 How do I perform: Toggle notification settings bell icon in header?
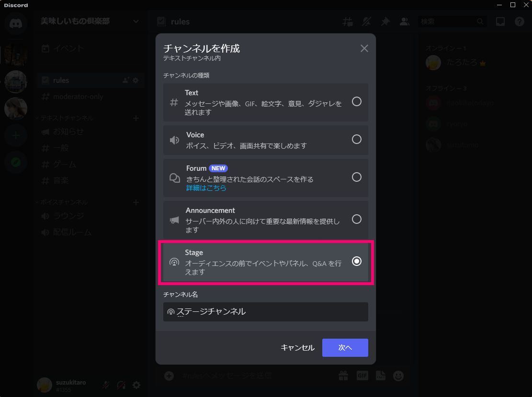coord(366,22)
